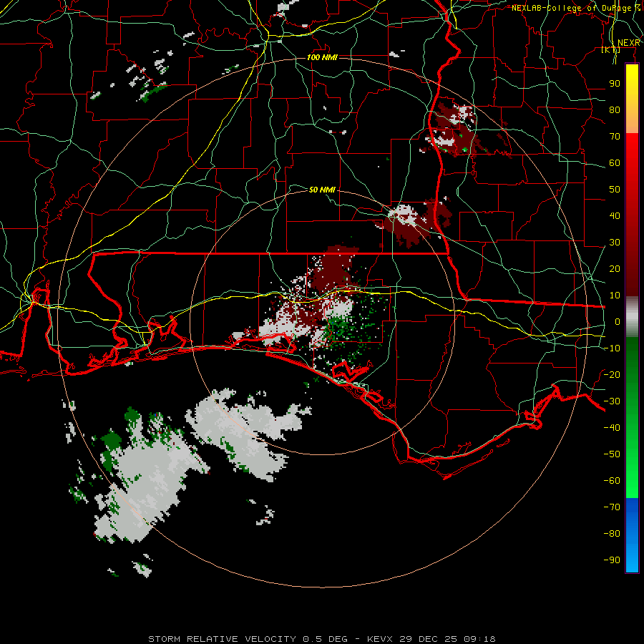The image size is (644, 644).
Task: Select the positive 50 value on velocity scale
Action: tap(615, 190)
